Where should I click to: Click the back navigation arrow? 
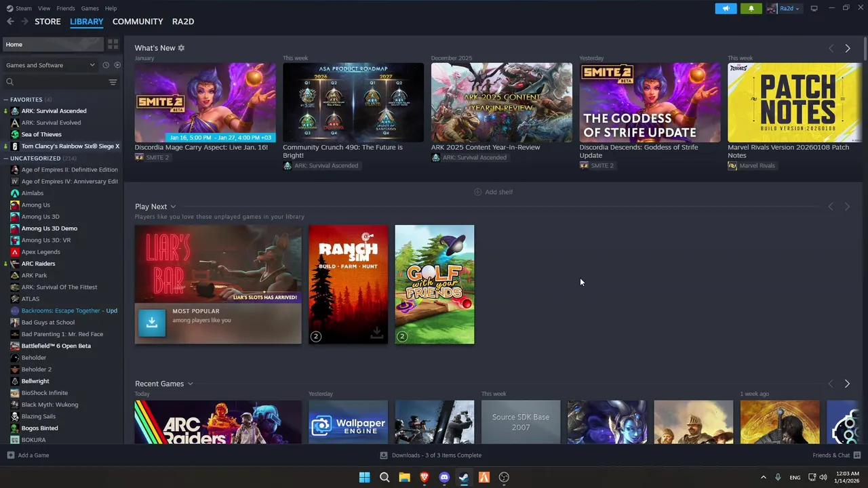10,22
